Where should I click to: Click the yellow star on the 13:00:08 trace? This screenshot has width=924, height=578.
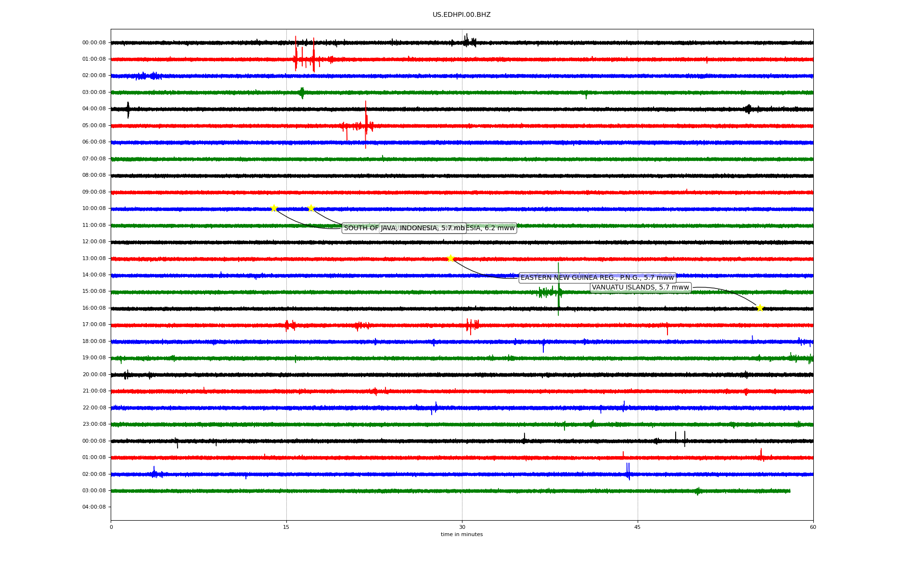click(450, 258)
